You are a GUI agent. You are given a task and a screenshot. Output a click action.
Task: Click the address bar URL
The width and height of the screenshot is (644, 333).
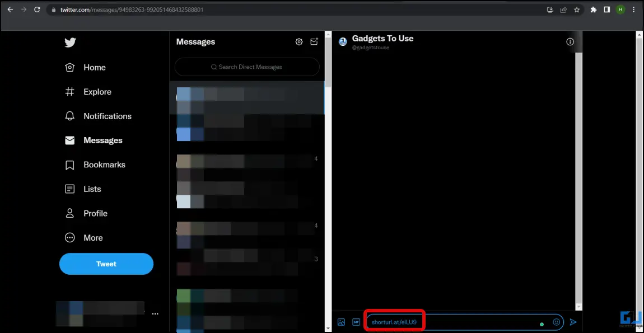132,10
